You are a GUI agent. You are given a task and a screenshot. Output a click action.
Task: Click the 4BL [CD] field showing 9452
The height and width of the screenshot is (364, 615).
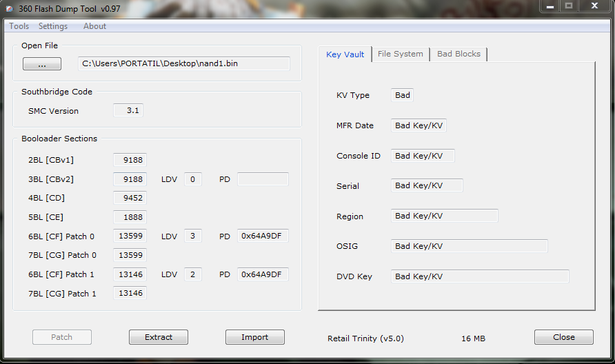tap(130, 198)
